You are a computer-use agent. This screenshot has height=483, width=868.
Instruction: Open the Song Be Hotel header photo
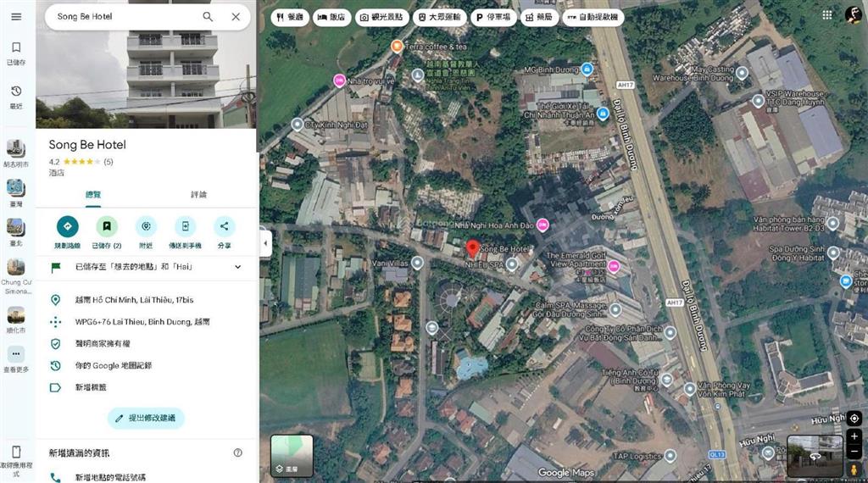pyautogui.click(x=146, y=77)
